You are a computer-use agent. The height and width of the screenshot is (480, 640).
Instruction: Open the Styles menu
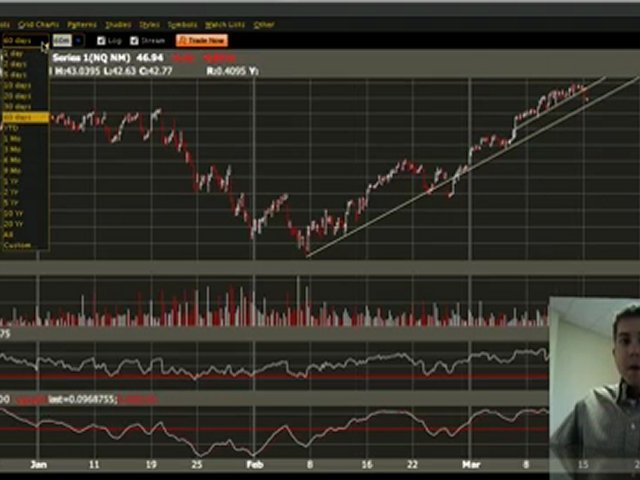(x=150, y=25)
